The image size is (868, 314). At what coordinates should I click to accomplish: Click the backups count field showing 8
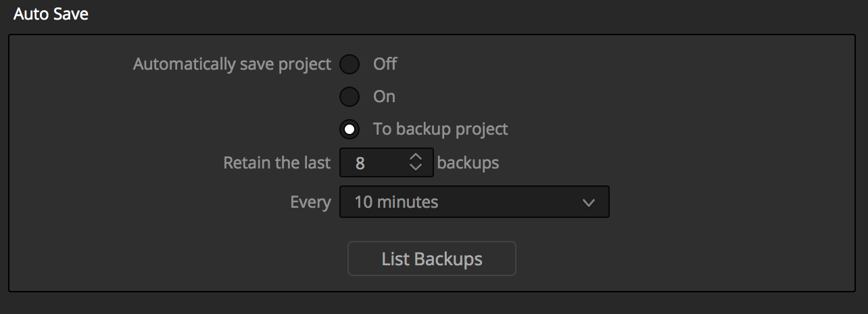click(387, 162)
